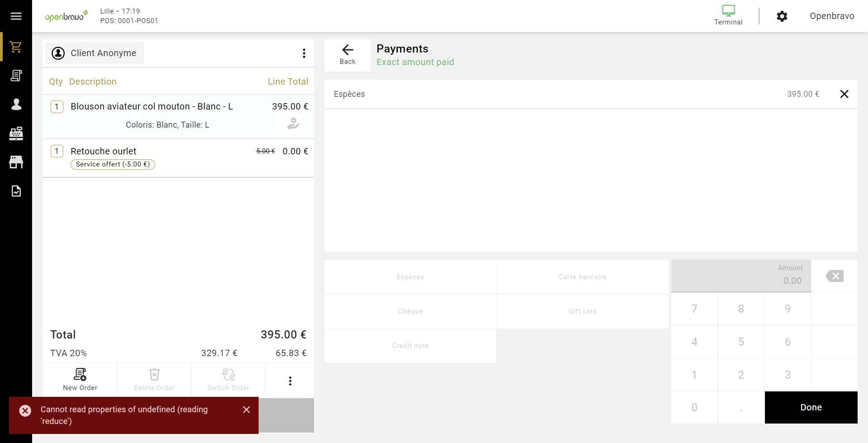
Task: Choose Gift card payment method
Action: pos(582,311)
